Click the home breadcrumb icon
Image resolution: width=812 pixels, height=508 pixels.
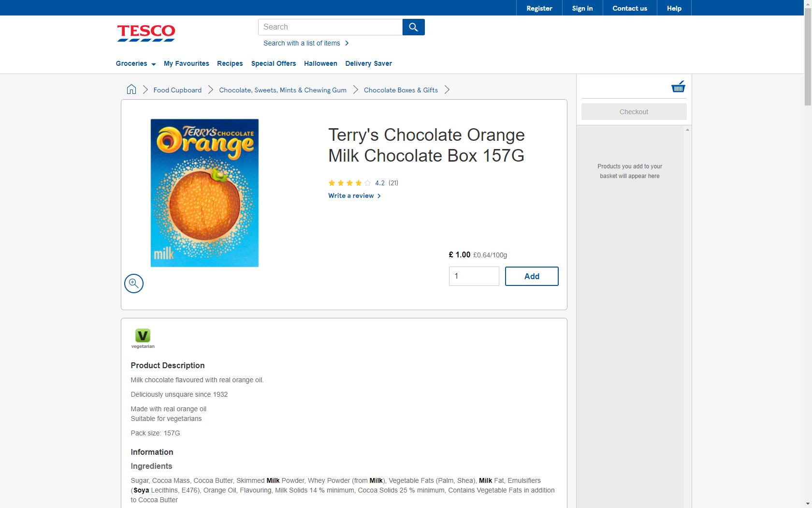coord(131,90)
